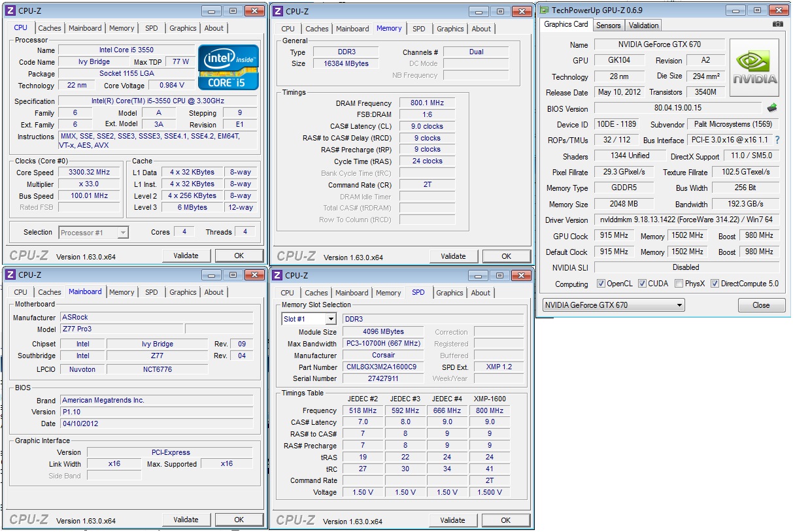Open About tab in the Memory Slot Selection window
Image resolution: width=793 pixels, height=532 pixels.
[x=481, y=293]
